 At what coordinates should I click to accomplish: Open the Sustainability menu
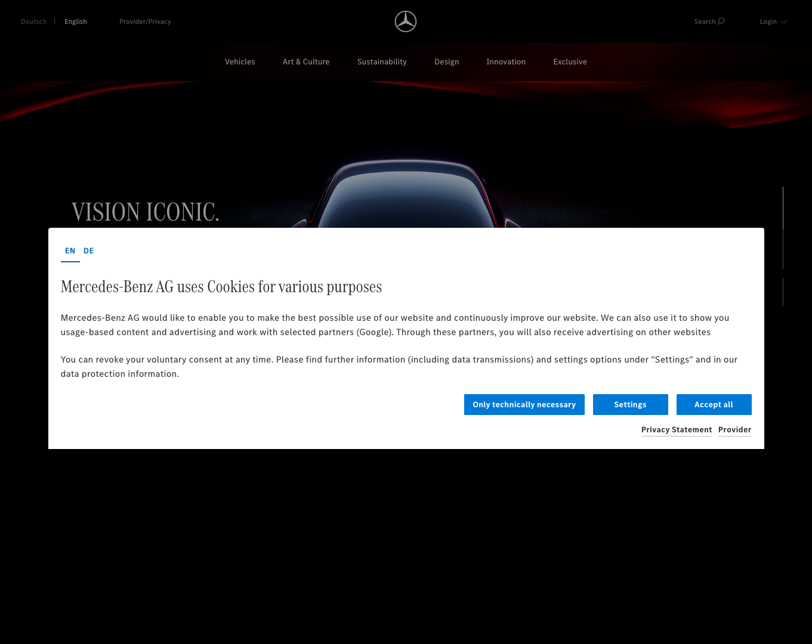pos(382,61)
